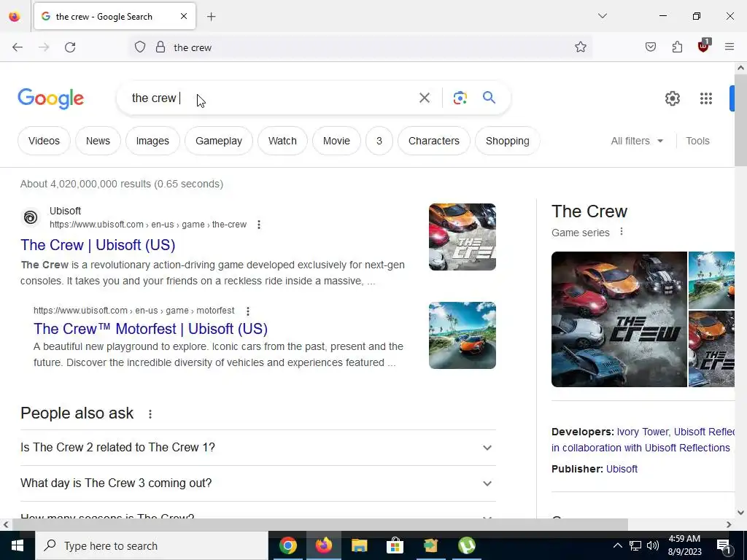The width and height of the screenshot is (747, 560).
Task: Launch Chrome from taskbar
Action: 287,545
